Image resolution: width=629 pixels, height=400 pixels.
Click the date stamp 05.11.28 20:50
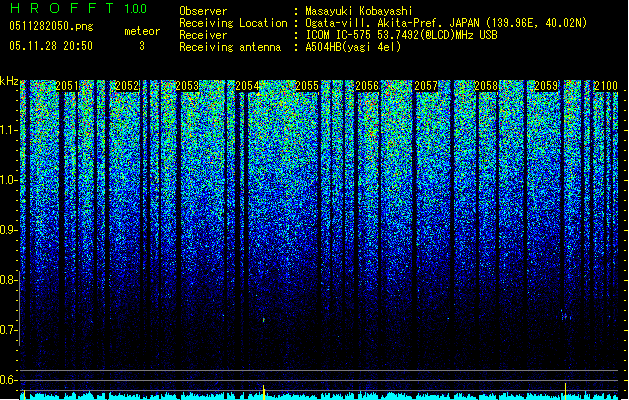click(x=51, y=46)
